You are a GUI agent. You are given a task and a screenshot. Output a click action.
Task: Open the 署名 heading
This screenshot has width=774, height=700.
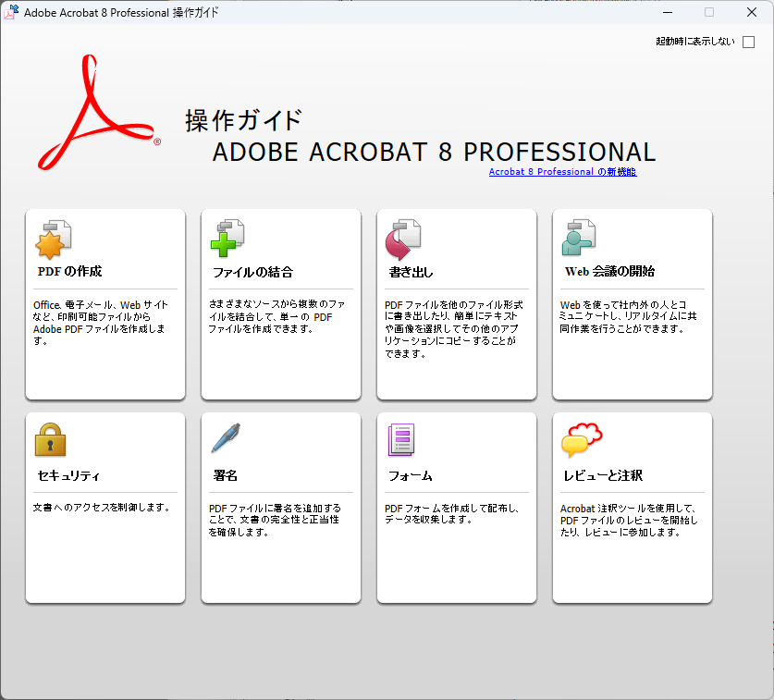pos(225,475)
